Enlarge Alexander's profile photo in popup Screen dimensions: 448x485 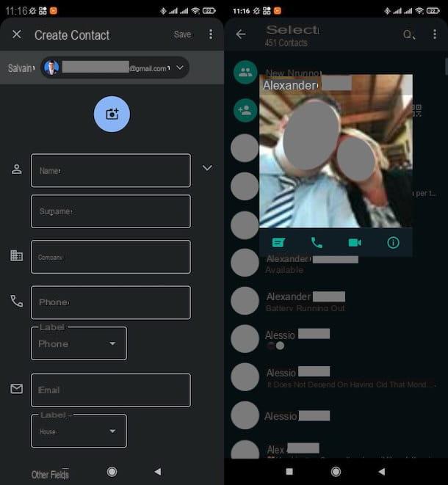tap(336, 151)
